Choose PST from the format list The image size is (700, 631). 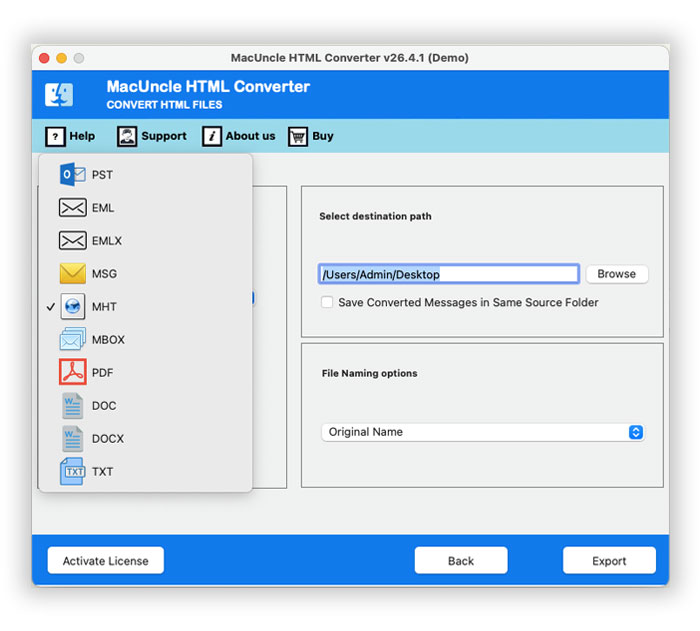(145, 175)
